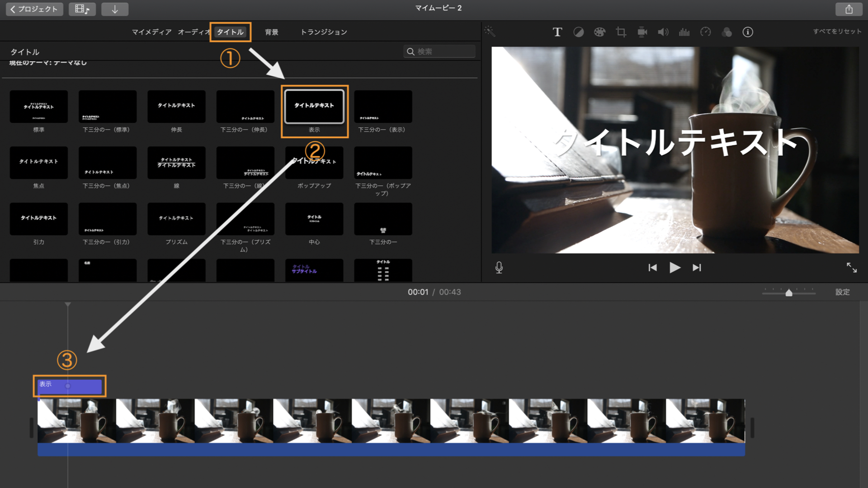The image size is (868, 488).
Task: Adjust the timeline zoom slider
Action: click(x=789, y=293)
